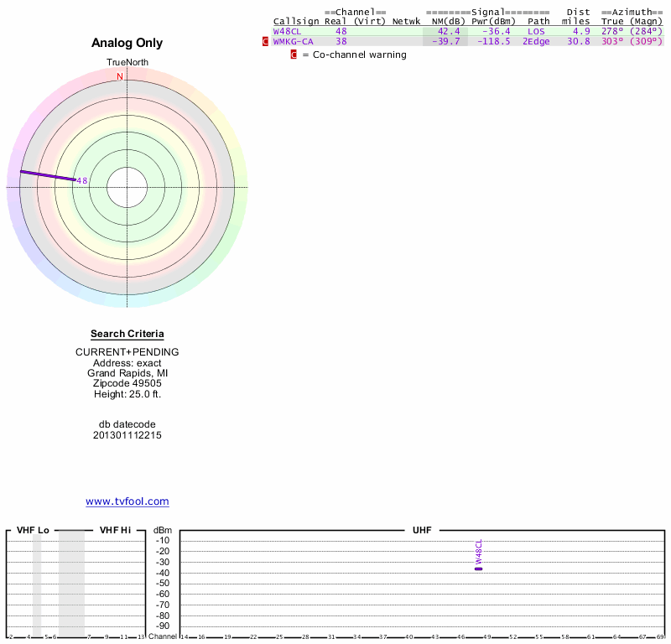Click the red N north marker on radar
The width and height of the screenshot is (671, 644).
click(119, 76)
